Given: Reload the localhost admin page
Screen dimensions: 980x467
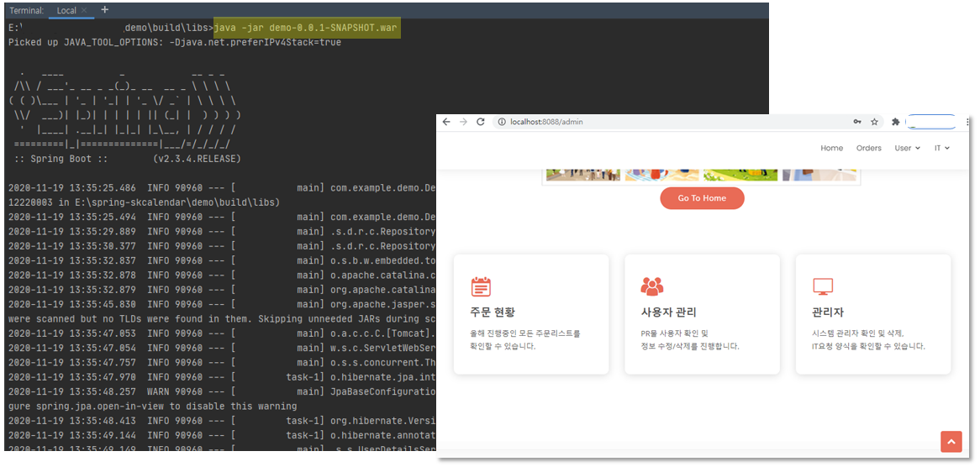Looking at the screenshot, I should point(481,122).
